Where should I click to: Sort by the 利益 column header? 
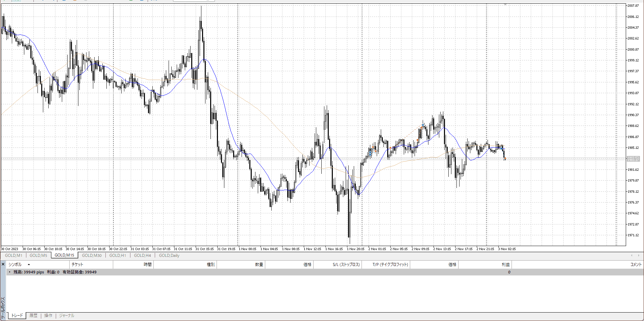[505, 265]
